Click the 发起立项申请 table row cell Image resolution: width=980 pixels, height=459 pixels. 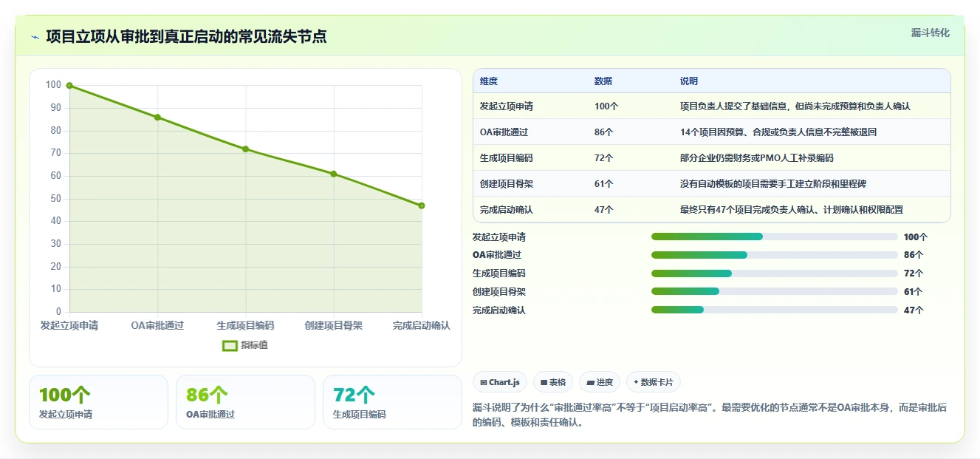click(507, 106)
